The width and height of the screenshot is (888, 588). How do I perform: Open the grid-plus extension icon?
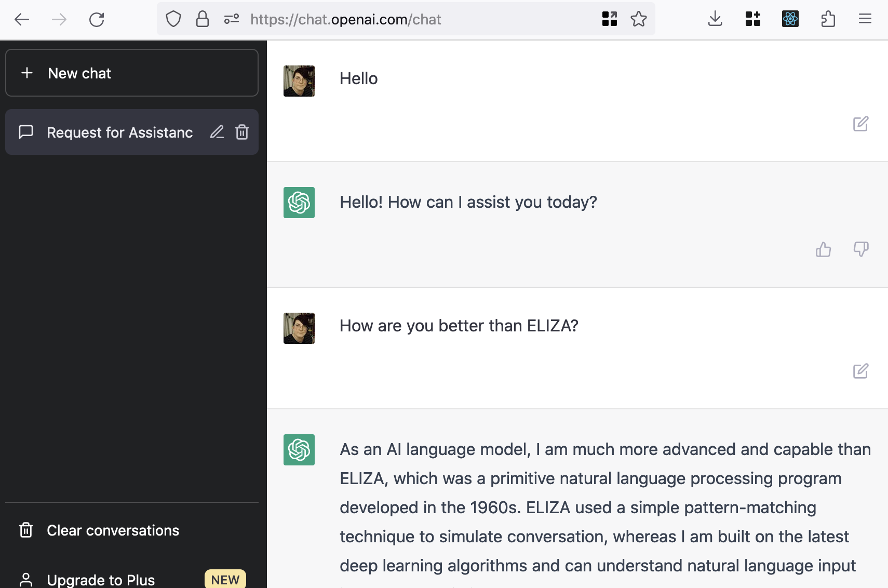click(753, 19)
